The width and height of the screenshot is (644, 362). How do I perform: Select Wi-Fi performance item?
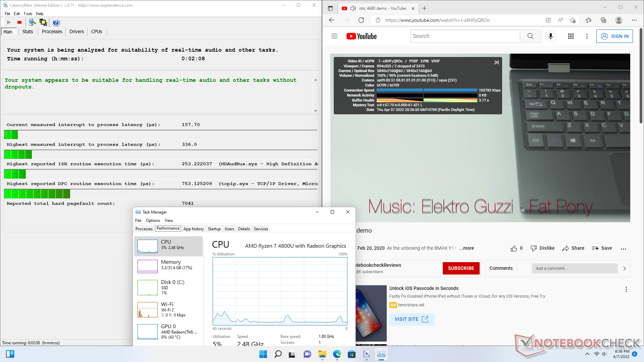[169, 309]
